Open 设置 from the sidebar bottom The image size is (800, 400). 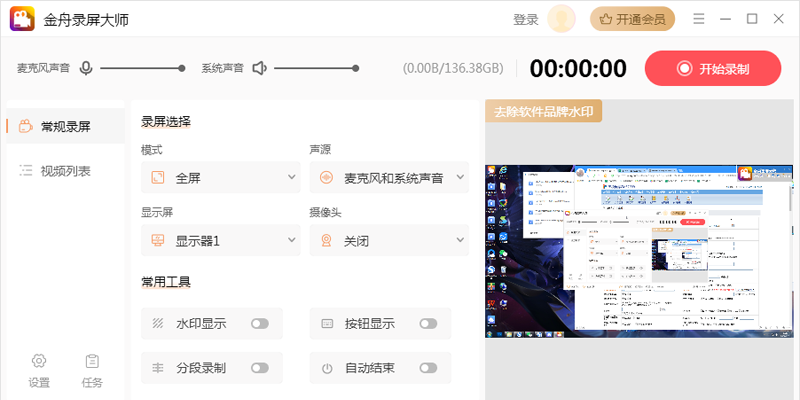pos(39,371)
